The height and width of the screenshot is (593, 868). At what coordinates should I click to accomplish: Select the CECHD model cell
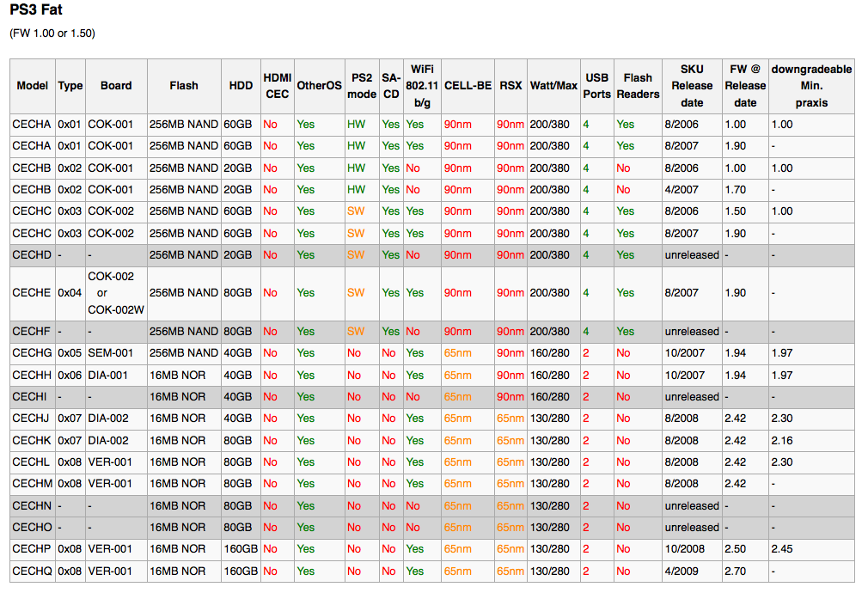pos(33,255)
